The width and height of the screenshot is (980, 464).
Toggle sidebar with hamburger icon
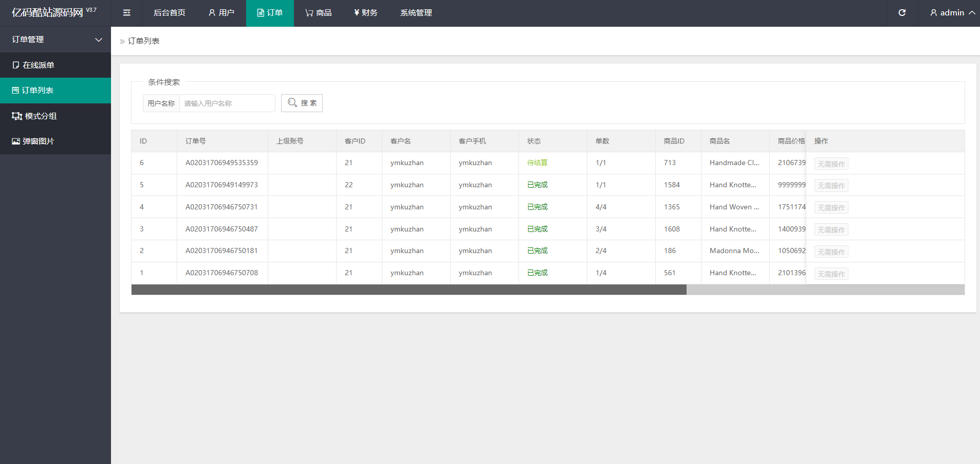click(x=126, y=13)
